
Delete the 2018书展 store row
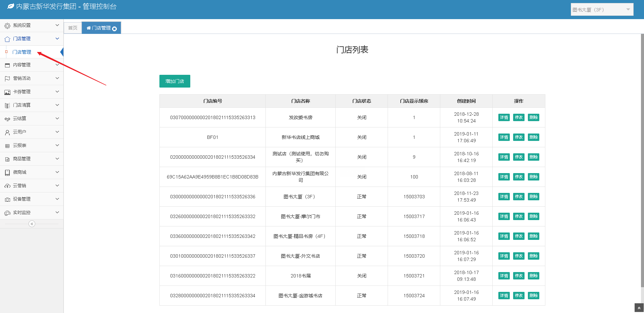coord(533,276)
